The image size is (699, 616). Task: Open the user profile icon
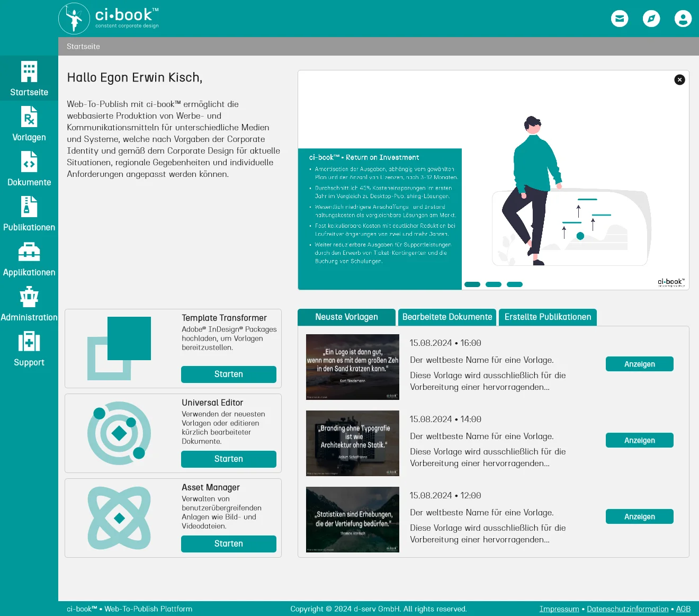683,19
